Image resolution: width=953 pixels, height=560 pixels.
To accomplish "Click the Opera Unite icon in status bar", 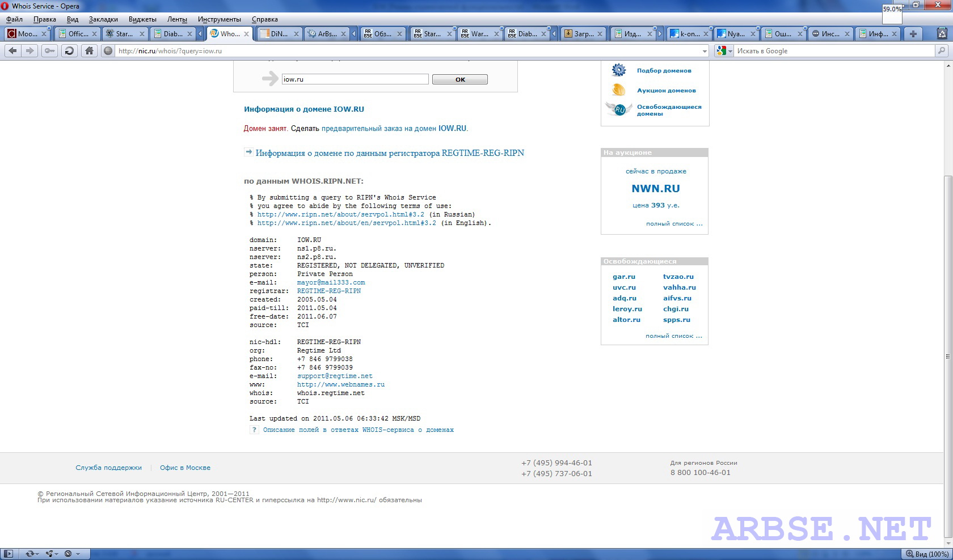I will click(x=49, y=554).
